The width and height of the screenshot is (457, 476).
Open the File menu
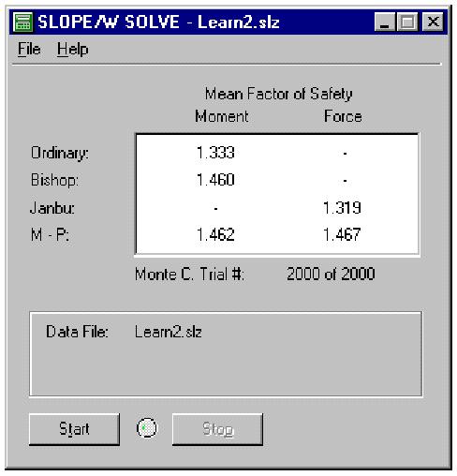(29, 50)
